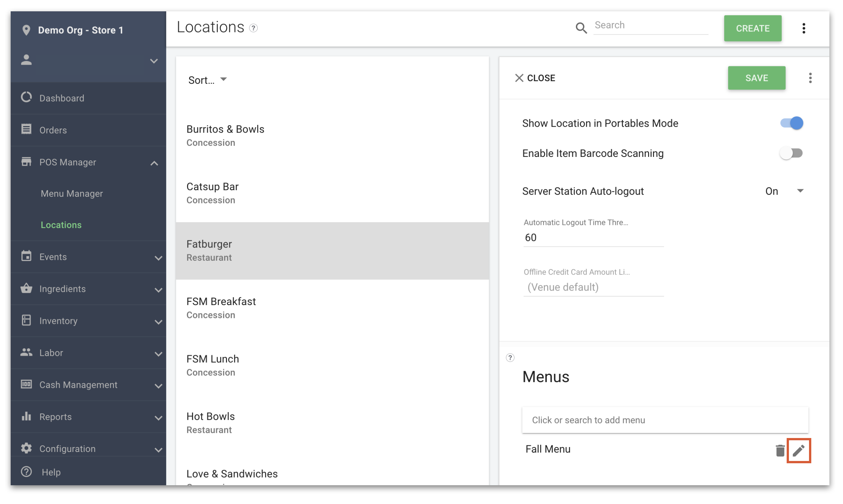Click the location pin beside Demo Org

coord(27,30)
